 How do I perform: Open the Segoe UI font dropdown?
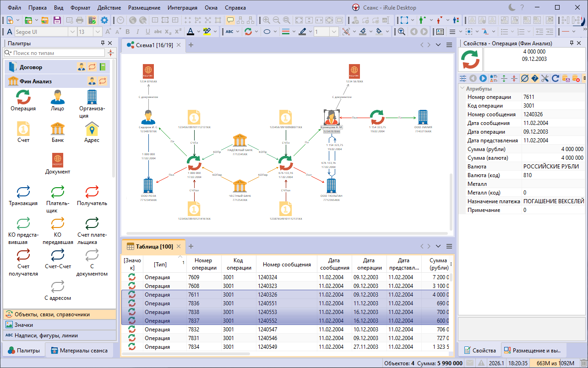coord(72,32)
